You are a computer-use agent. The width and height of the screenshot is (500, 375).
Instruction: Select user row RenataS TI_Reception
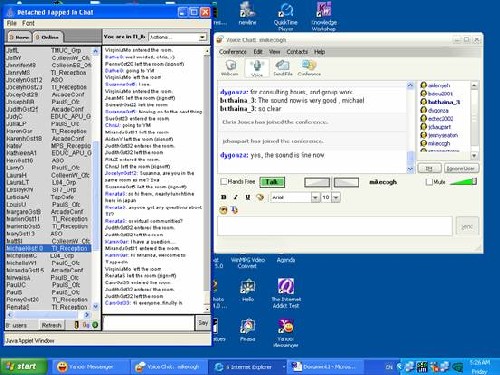(x=48, y=307)
